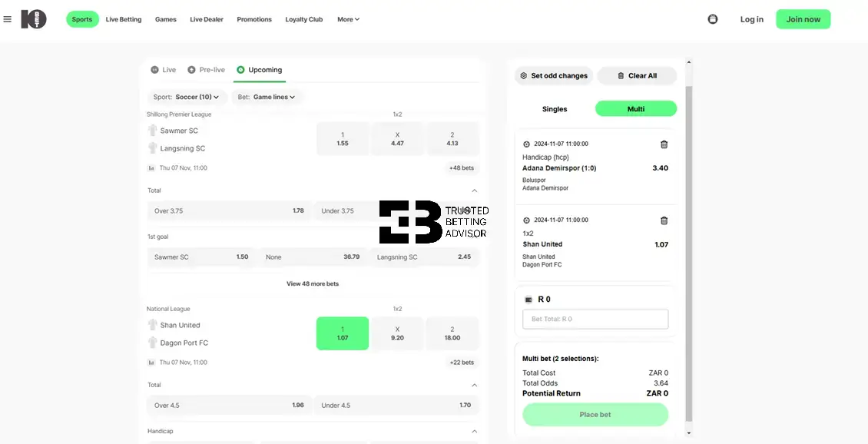
Task: Select the Upcoming tab
Action: (259, 70)
